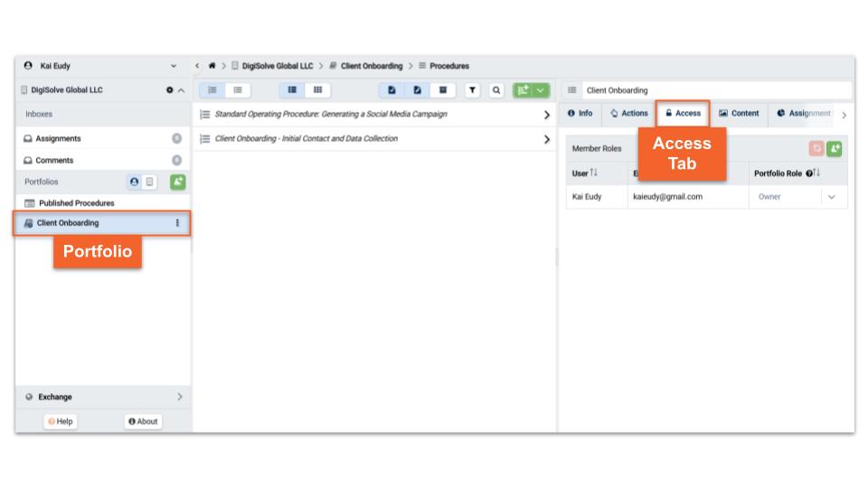Click the Assignments count badge
This screenshot has width=868, height=488.
[176, 138]
